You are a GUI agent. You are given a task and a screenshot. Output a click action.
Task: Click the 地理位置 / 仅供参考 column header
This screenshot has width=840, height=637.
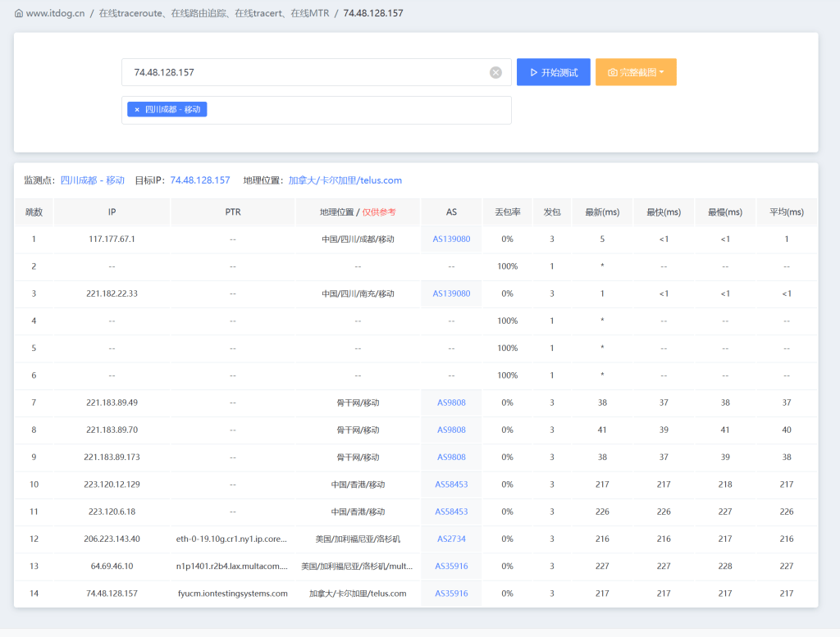pos(358,212)
